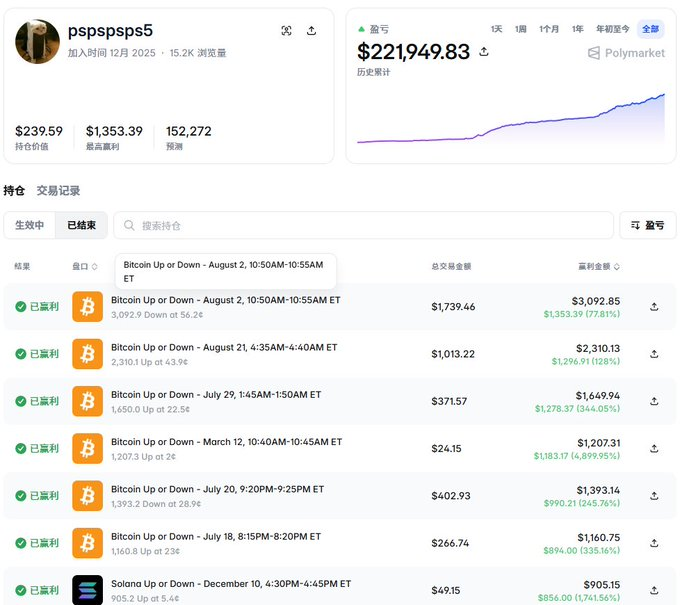Show 已结束 closed positions
Viewport: 680px width, 605px height.
tap(82, 225)
